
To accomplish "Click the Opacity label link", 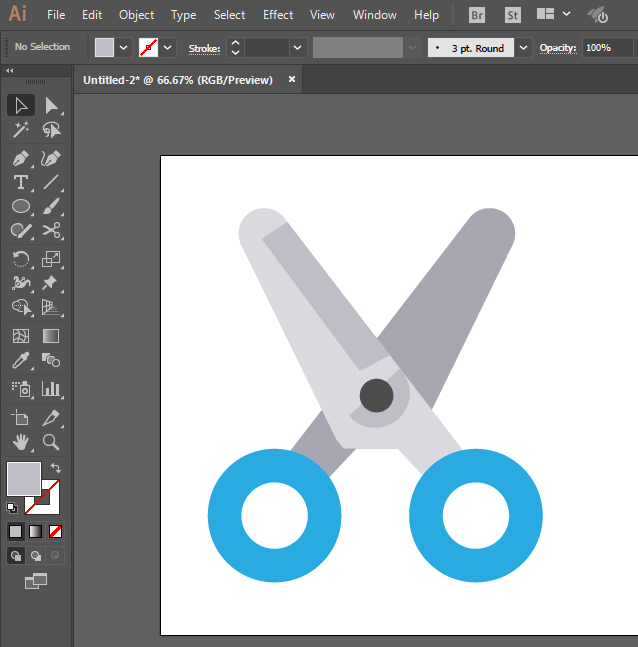I will (x=558, y=47).
